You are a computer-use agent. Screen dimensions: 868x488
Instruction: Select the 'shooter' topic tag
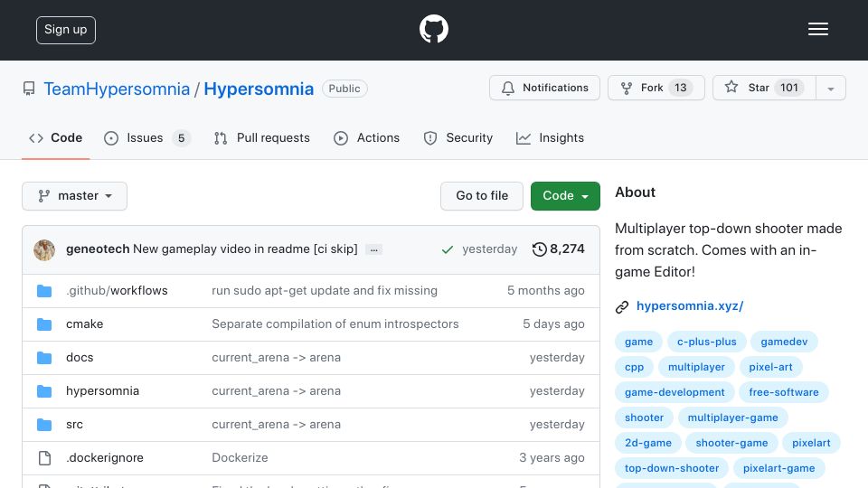[645, 418]
